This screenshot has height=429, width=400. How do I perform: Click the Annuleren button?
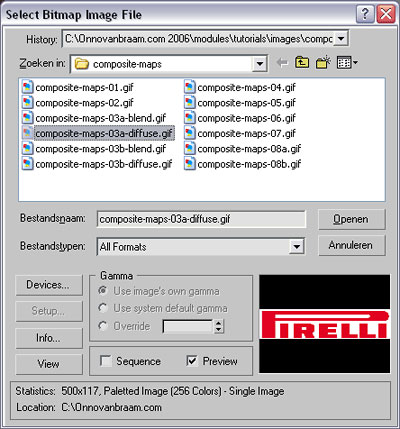352,245
